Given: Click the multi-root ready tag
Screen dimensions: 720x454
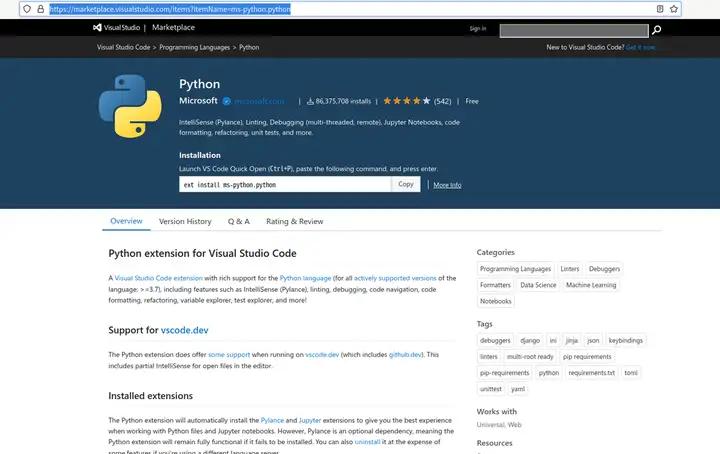Looking at the screenshot, I should click(530, 357).
